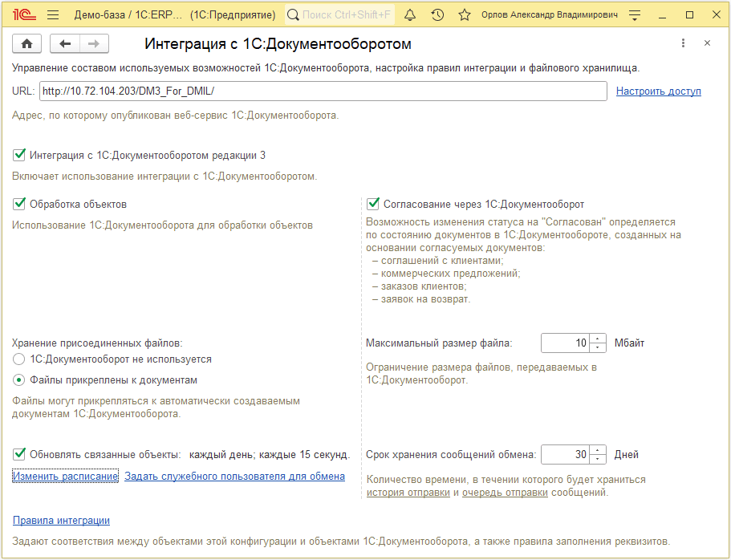Image resolution: width=731 pixels, height=560 pixels.
Task: Open Правила интеграции link
Action: 61,521
